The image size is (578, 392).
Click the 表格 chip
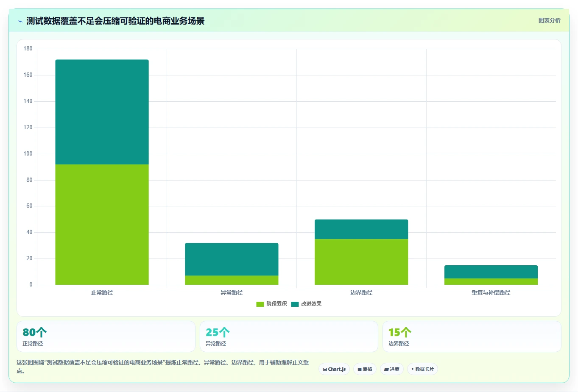coord(365,369)
